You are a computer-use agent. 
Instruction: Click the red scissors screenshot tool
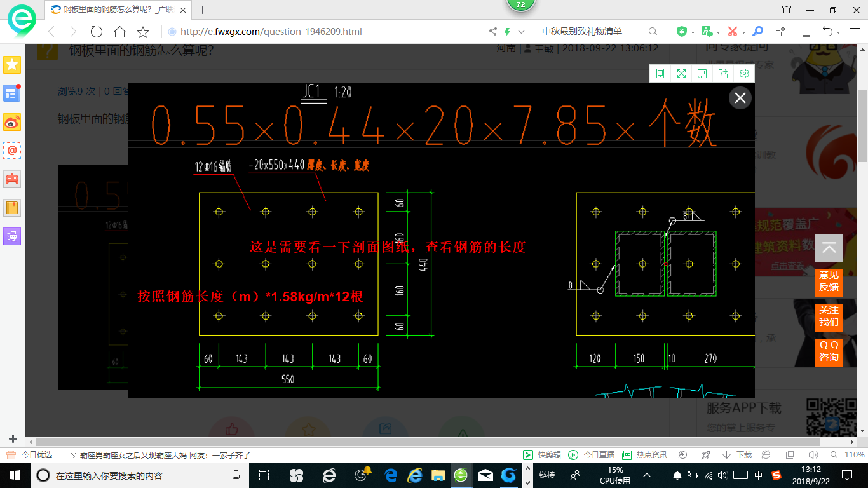(x=733, y=32)
